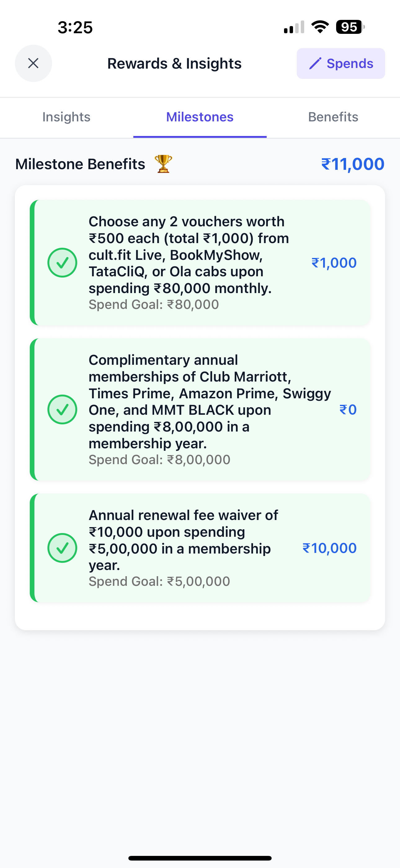Tap the Wi-Fi status icon

coord(320,27)
